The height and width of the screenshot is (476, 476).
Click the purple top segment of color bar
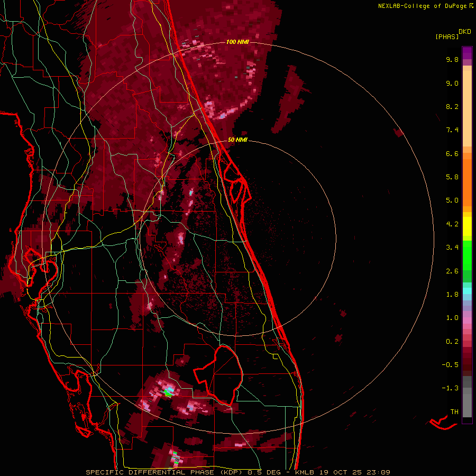pos(467,53)
